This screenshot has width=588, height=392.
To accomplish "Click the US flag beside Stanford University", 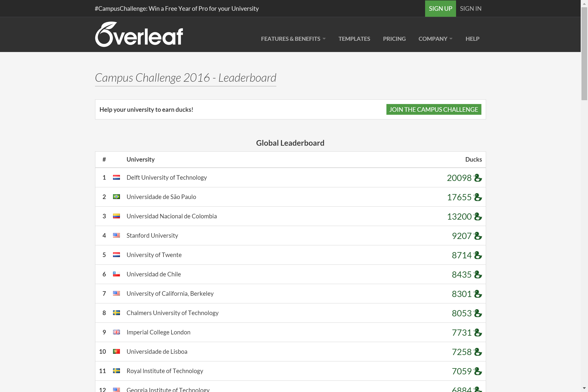I will [x=116, y=236].
